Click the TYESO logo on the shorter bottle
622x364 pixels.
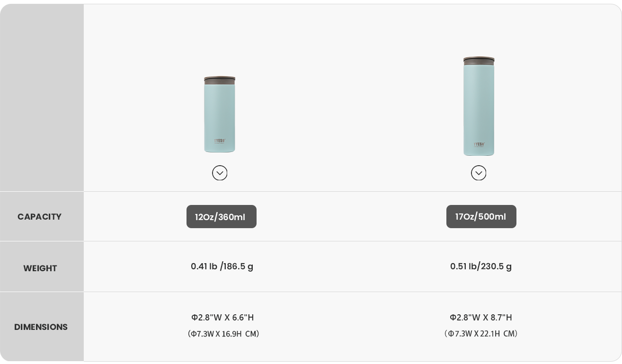click(x=220, y=141)
